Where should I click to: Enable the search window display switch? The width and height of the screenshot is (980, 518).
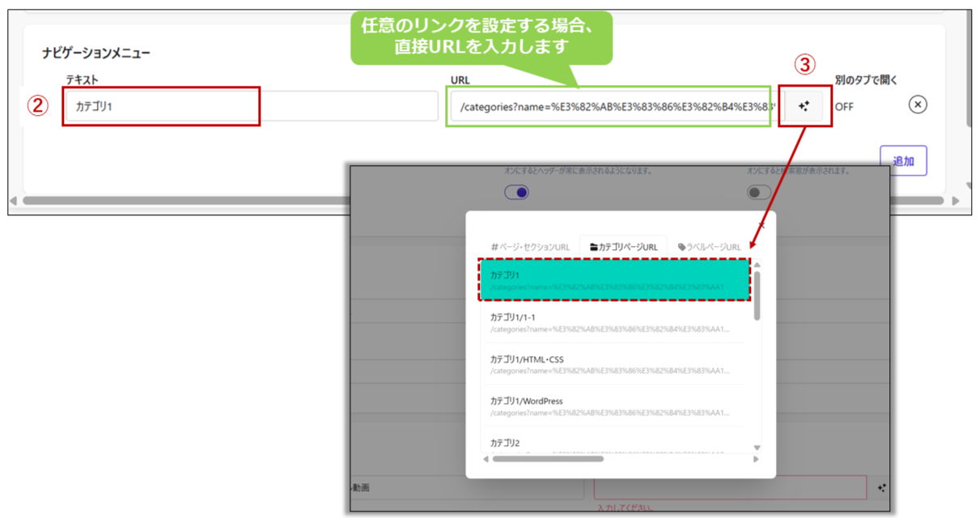[759, 192]
